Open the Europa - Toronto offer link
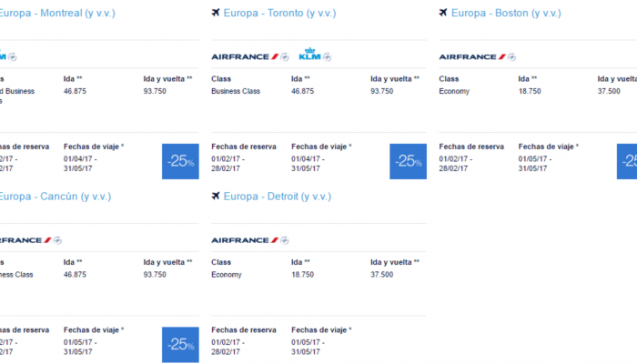The image size is (637, 364). [x=280, y=13]
